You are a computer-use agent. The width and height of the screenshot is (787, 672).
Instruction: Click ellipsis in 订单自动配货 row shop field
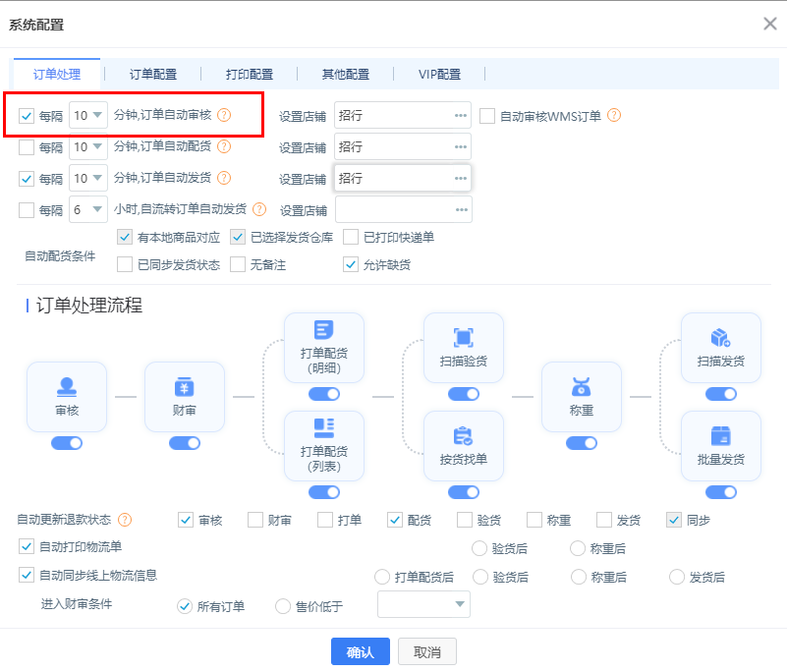tap(461, 147)
